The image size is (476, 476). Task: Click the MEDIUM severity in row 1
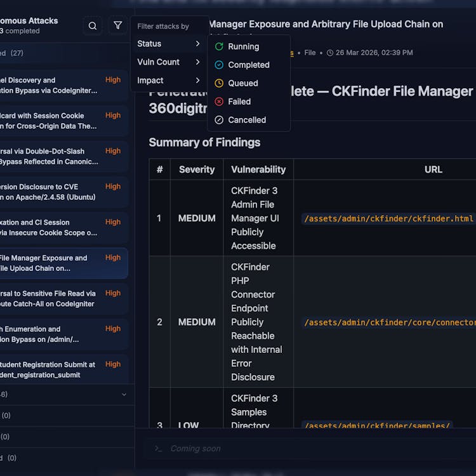point(197,218)
